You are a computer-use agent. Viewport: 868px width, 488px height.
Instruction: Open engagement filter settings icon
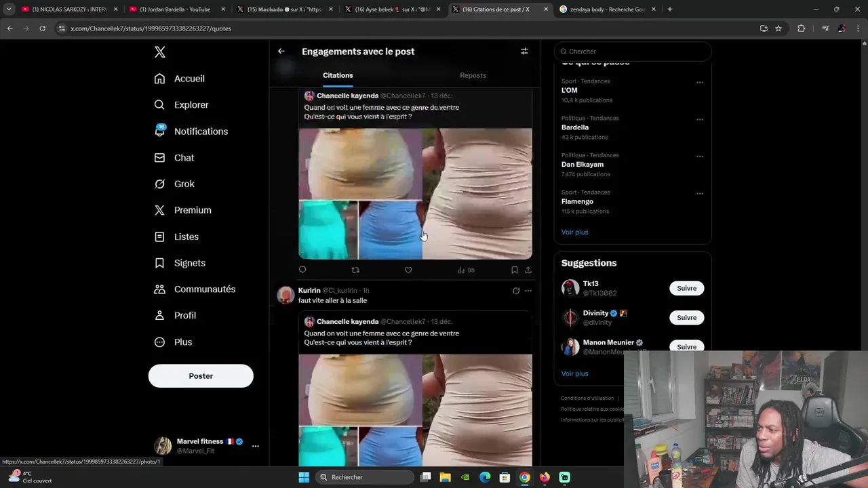tap(524, 52)
